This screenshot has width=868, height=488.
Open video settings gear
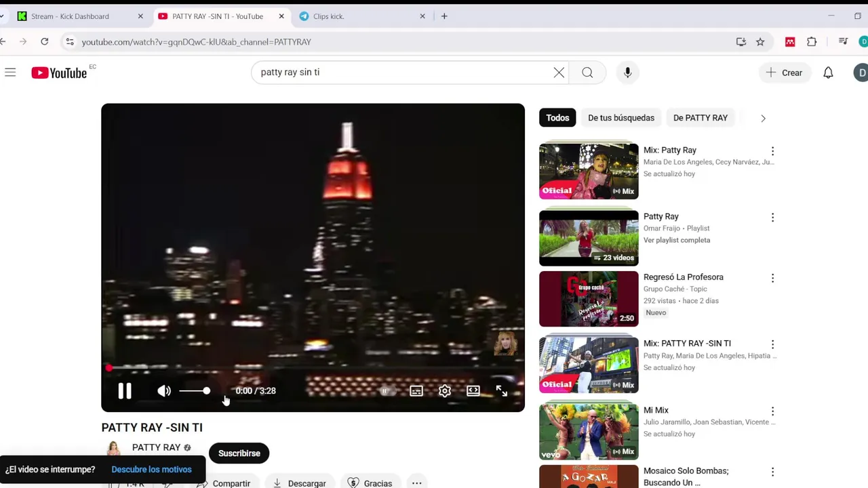click(445, 391)
